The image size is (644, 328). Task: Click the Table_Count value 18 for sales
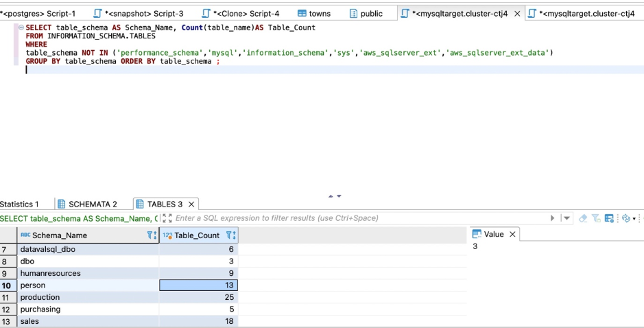click(x=198, y=321)
